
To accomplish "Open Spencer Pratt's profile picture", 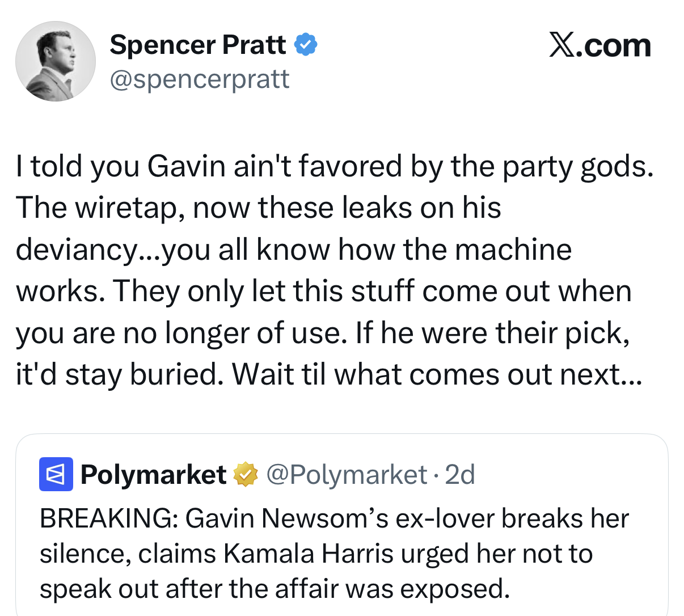I will [x=56, y=61].
